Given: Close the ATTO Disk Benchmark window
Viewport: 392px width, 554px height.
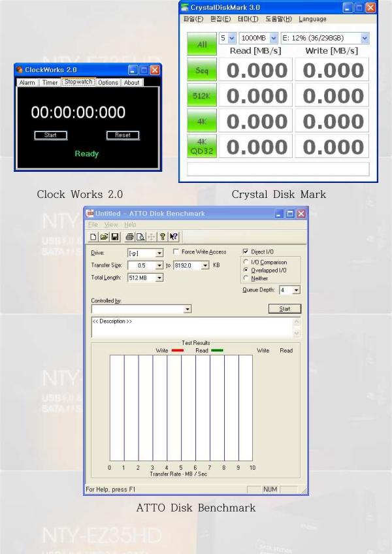Looking at the screenshot, I should pos(301,214).
